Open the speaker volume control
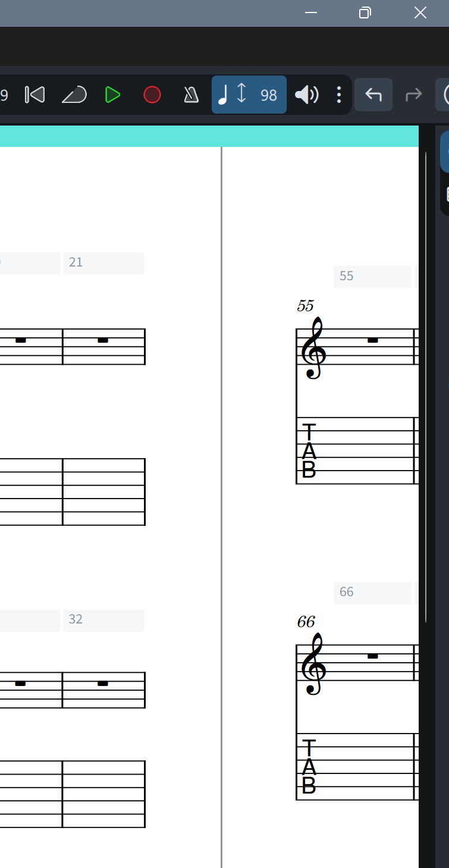The height and width of the screenshot is (868, 449). [307, 95]
